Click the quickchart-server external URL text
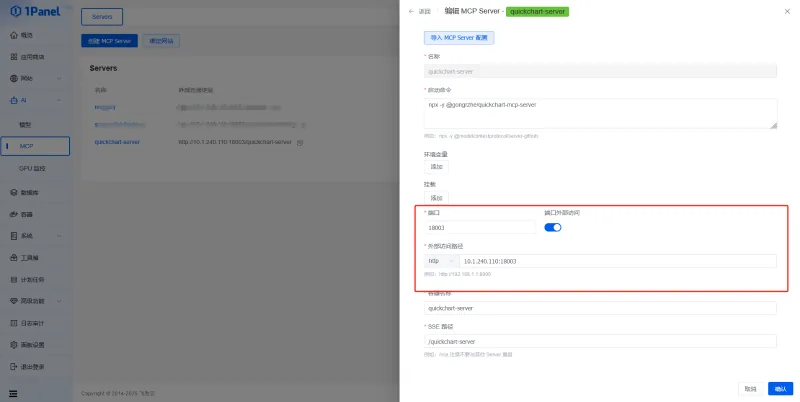 [x=235, y=142]
